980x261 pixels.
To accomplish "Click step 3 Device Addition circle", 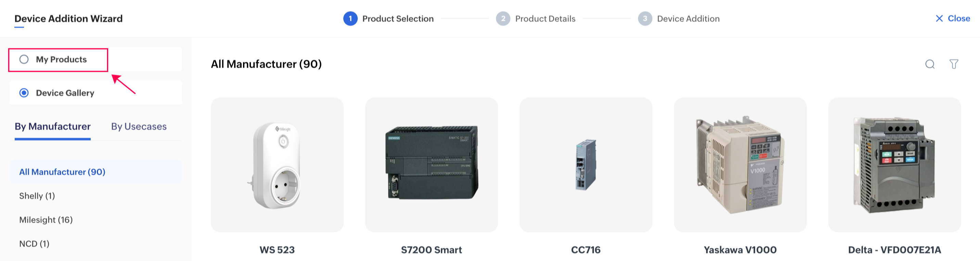I will [x=645, y=18].
